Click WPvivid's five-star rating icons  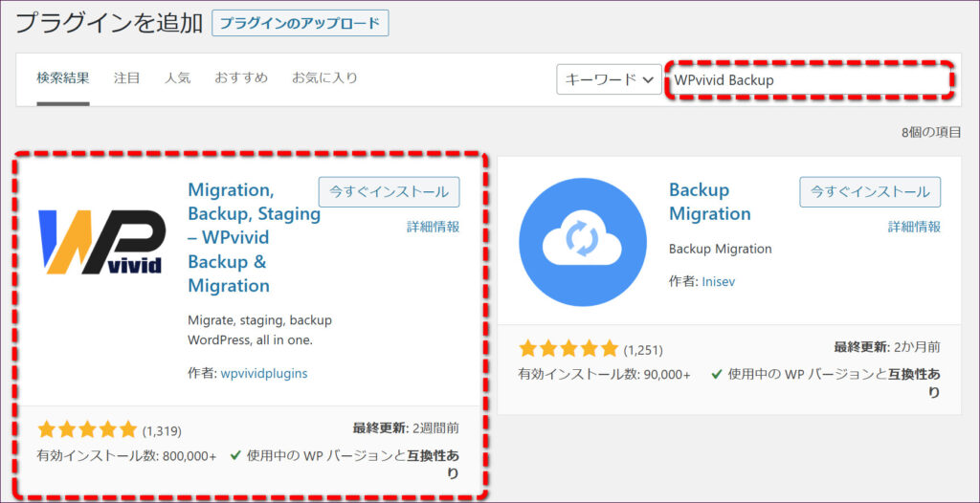pyautogui.click(x=87, y=429)
